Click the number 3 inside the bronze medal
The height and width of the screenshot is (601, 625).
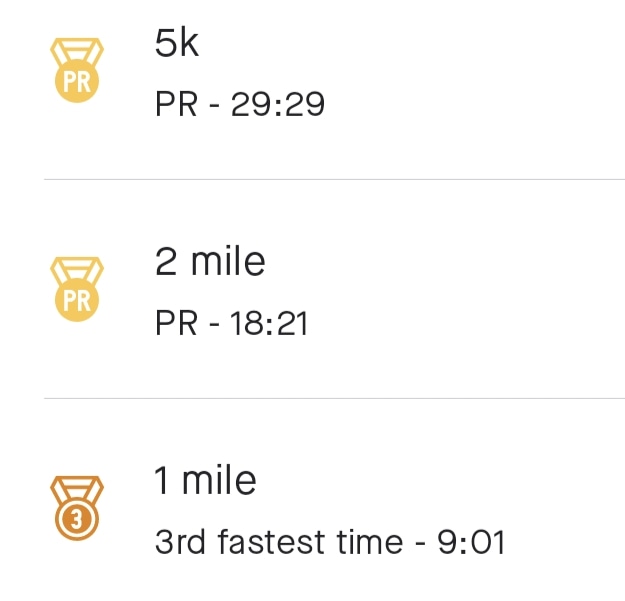77,519
